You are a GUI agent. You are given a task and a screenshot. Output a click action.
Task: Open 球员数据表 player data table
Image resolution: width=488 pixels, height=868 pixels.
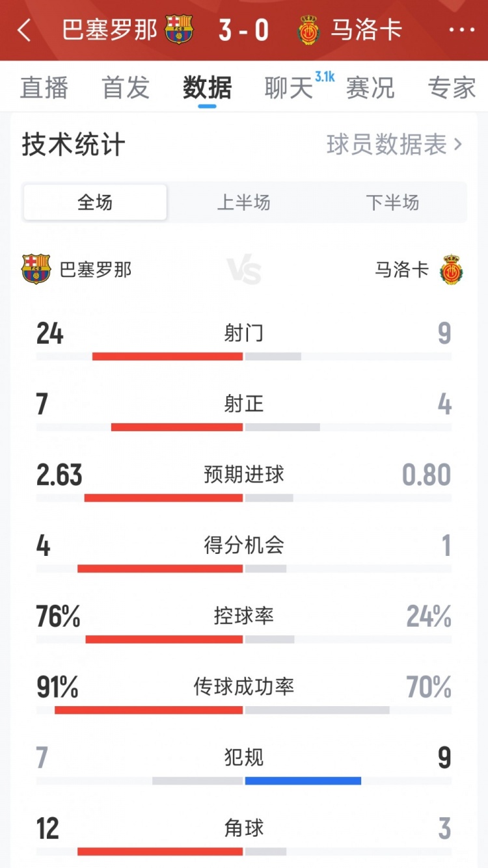394,145
